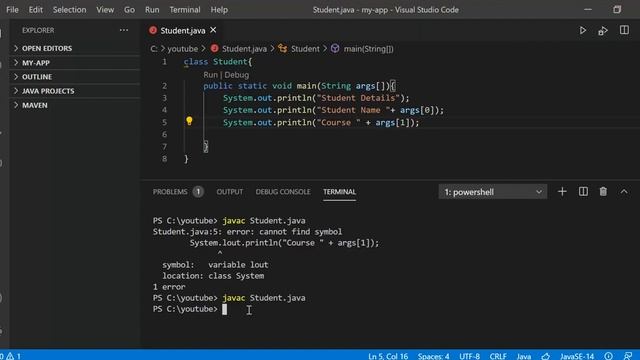Click the '1 error' line in terminal
Screen dimensions: 640x360
(169, 287)
